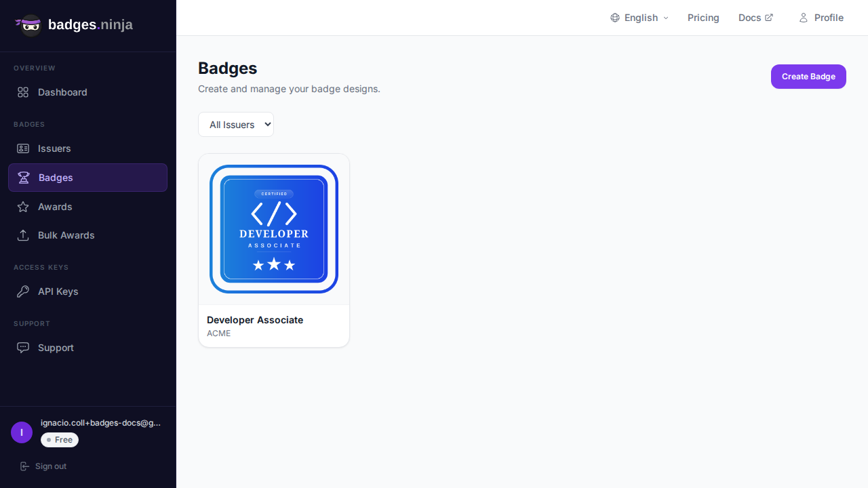Viewport: 868px width, 488px height.
Task: Click the Support chat bubble icon
Action: point(23,348)
